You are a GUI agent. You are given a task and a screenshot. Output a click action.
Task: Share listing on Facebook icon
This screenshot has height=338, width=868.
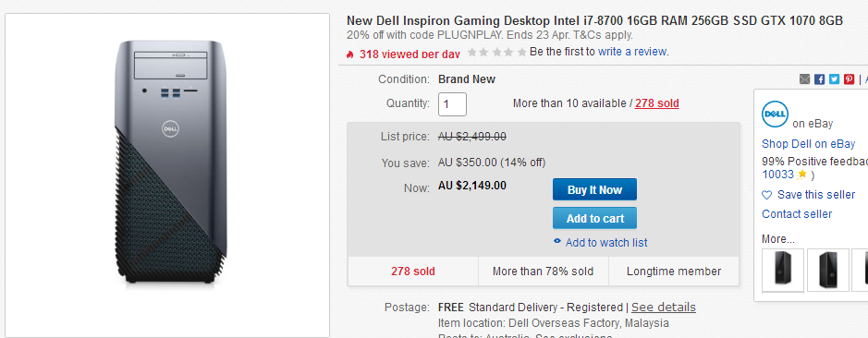point(820,79)
